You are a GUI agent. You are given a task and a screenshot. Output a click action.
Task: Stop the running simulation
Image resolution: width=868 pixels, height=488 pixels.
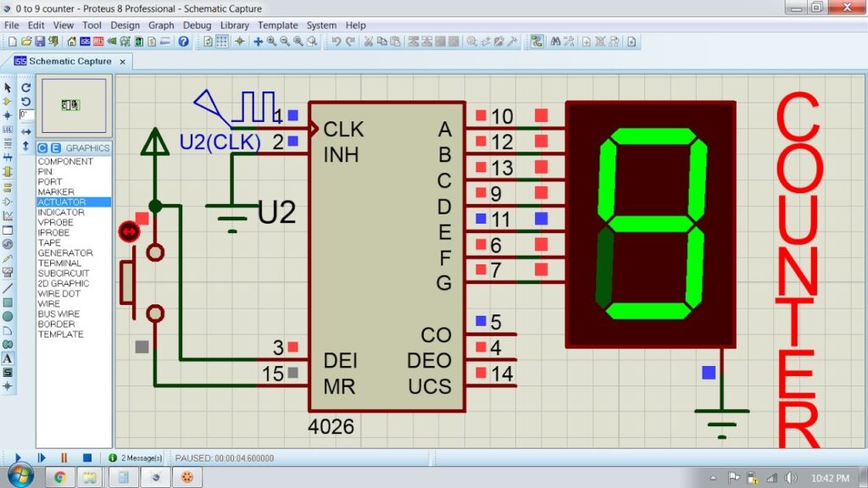(86, 457)
